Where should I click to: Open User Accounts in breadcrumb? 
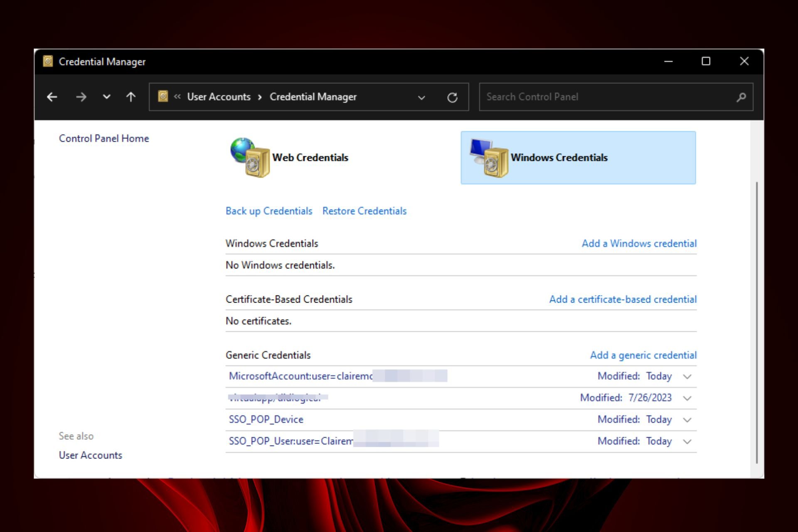[219, 97]
